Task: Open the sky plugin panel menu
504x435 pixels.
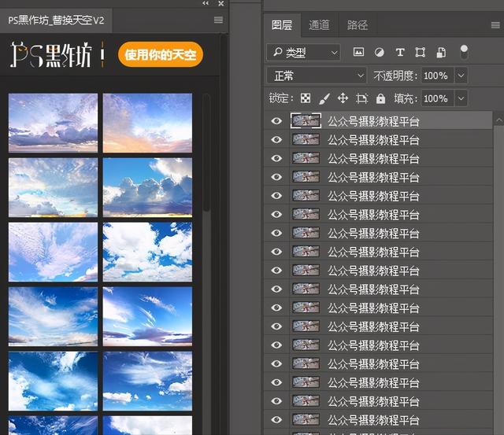Action: click(x=219, y=20)
